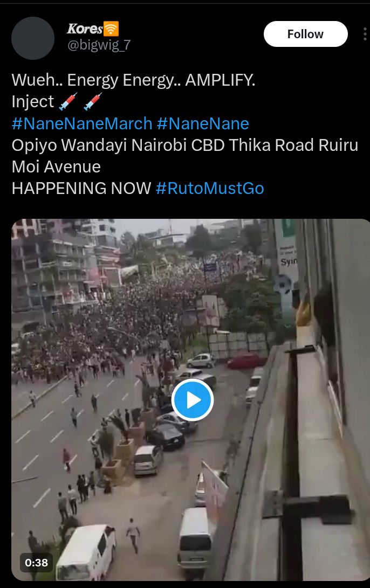The width and height of the screenshot is (370, 588).
Task: Click the @bigwig_7 handle
Action: pos(99,45)
